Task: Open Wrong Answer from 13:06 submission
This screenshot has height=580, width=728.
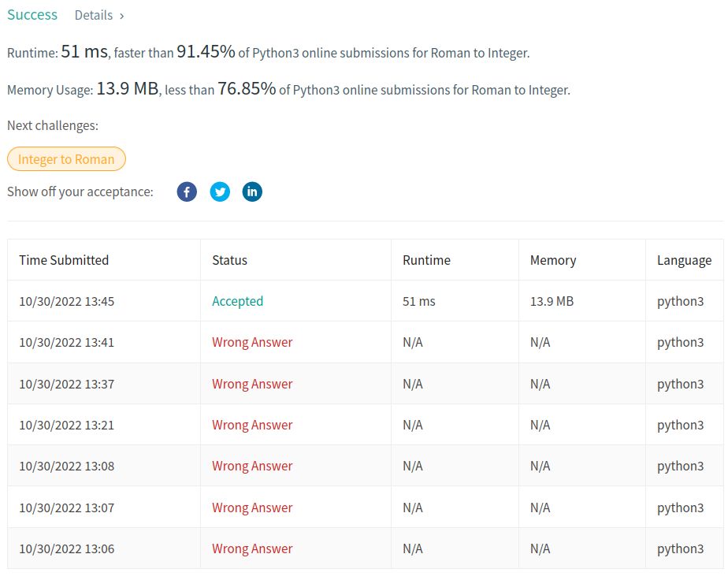Action: coord(252,548)
